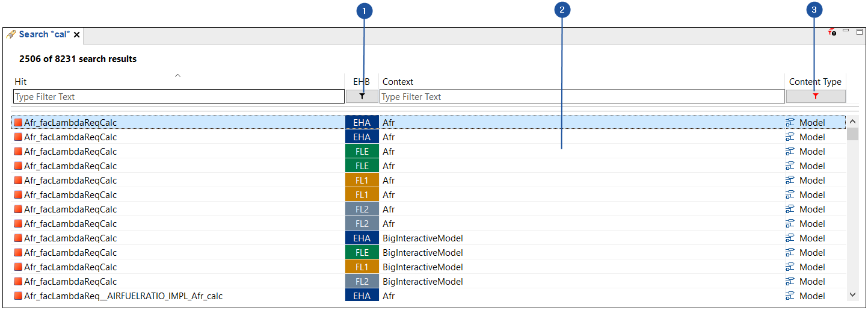Click the Model icon in the first row
Image resolution: width=868 pixels, height=310 pixels.
pos(790,122)
